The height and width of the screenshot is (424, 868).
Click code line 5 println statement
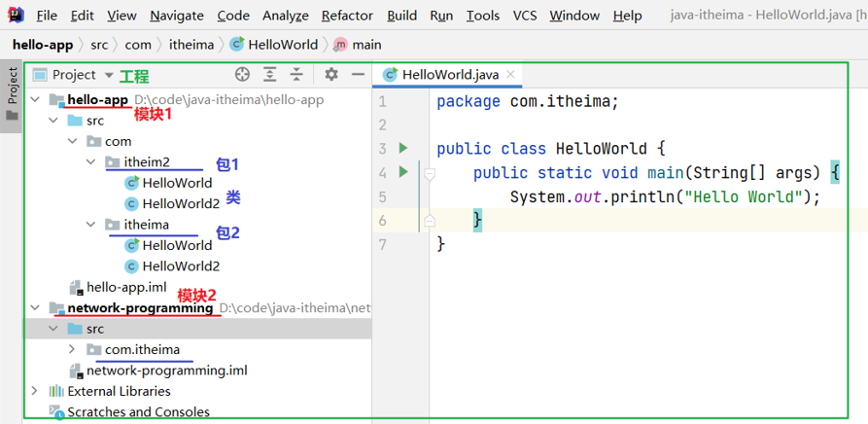[665, 196]
